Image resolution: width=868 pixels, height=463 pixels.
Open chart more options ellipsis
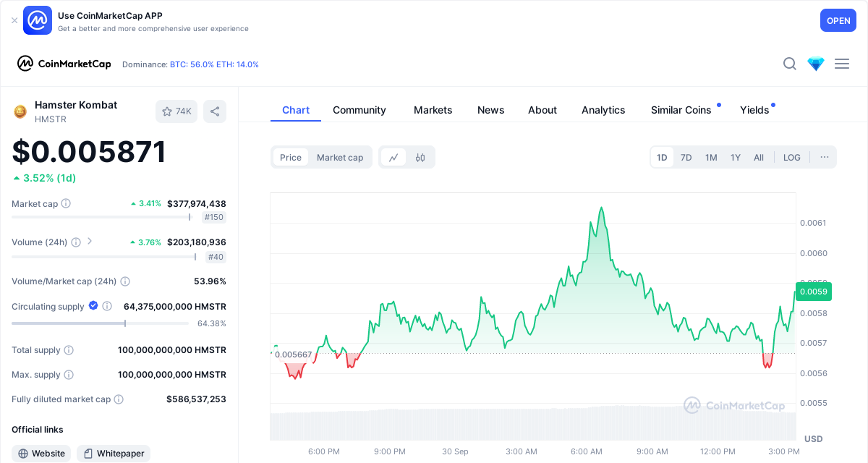[825, 157]
